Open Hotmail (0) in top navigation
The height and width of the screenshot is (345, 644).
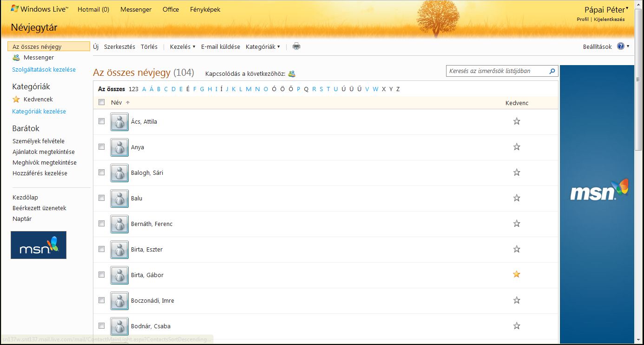93,9
